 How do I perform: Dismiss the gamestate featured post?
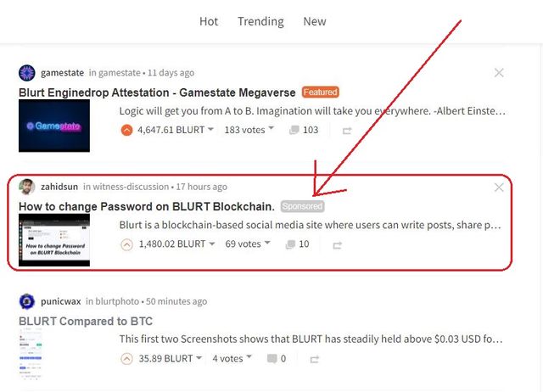(x=499, y=73)
